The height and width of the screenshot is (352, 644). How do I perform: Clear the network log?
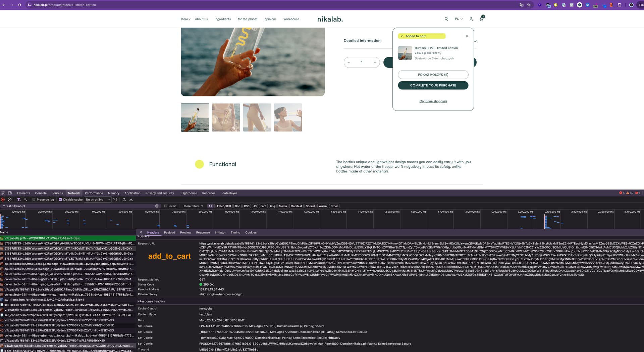[10, 200]
